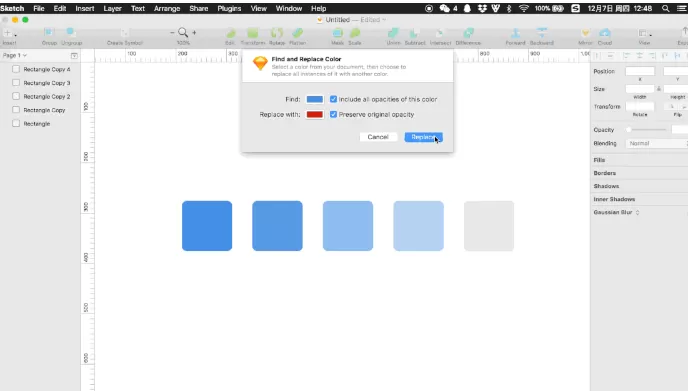This screenshot has width=688, height=391.
Task: Click the Ungroup toolbar icon
Action: (x=71, y=32)
